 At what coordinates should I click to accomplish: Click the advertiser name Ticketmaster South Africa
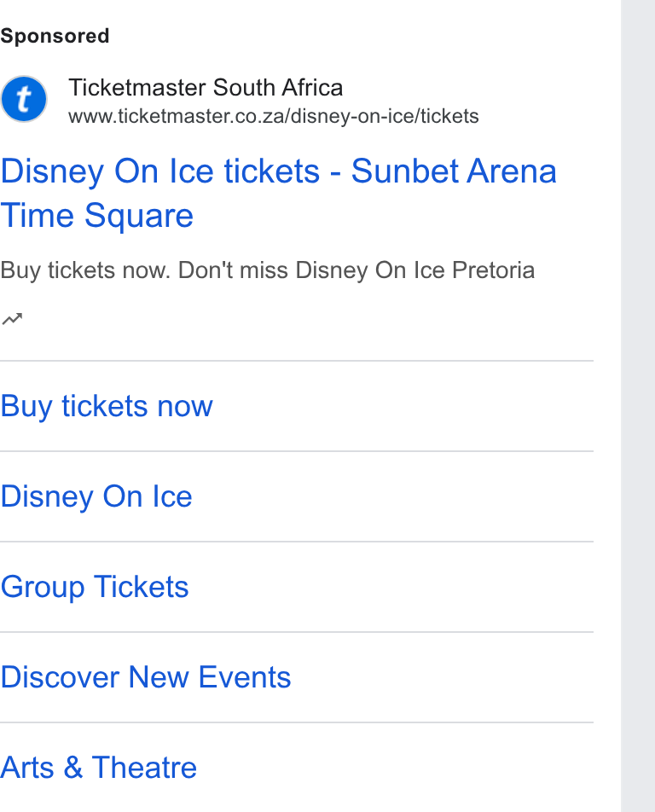click(206, 87)
